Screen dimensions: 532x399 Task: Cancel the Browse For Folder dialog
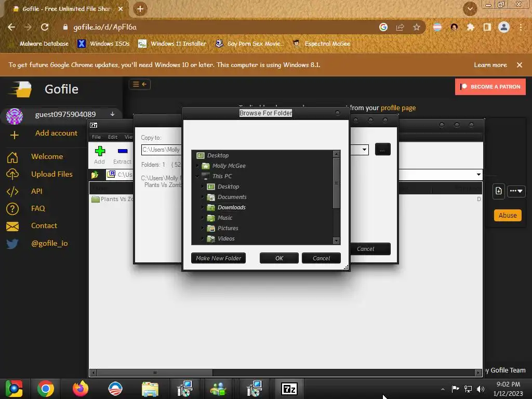pos(321,258)
